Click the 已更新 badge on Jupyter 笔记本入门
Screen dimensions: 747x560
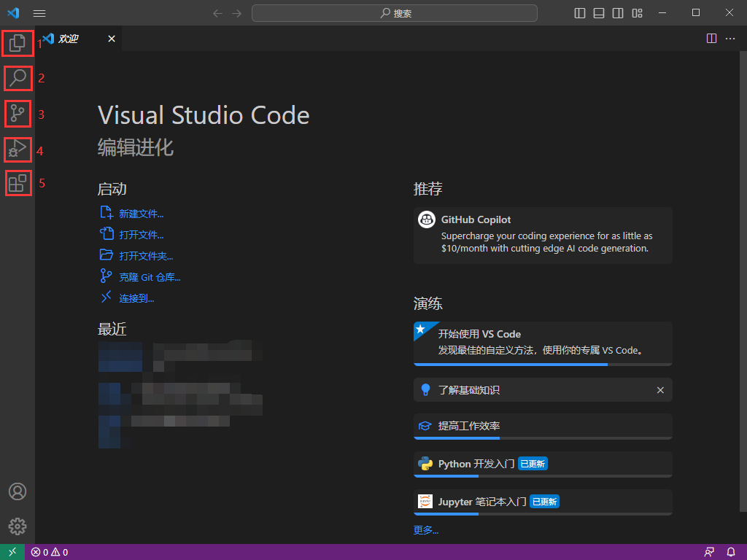click(x=544, y=502)
